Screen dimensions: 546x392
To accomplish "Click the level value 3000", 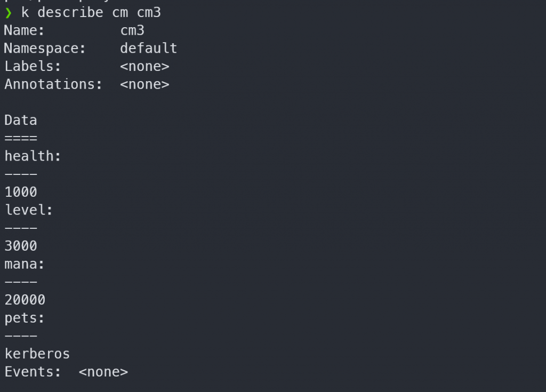I will click(21, 246).
